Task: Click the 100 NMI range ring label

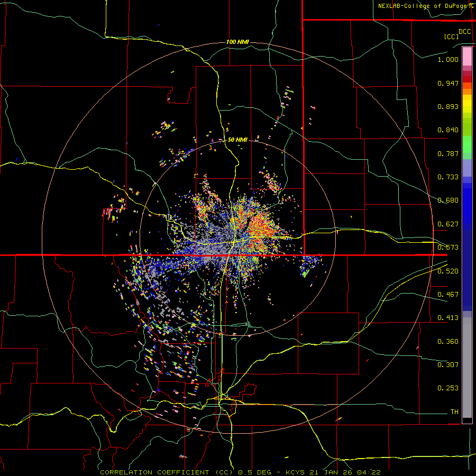Action: pos(237,42)
